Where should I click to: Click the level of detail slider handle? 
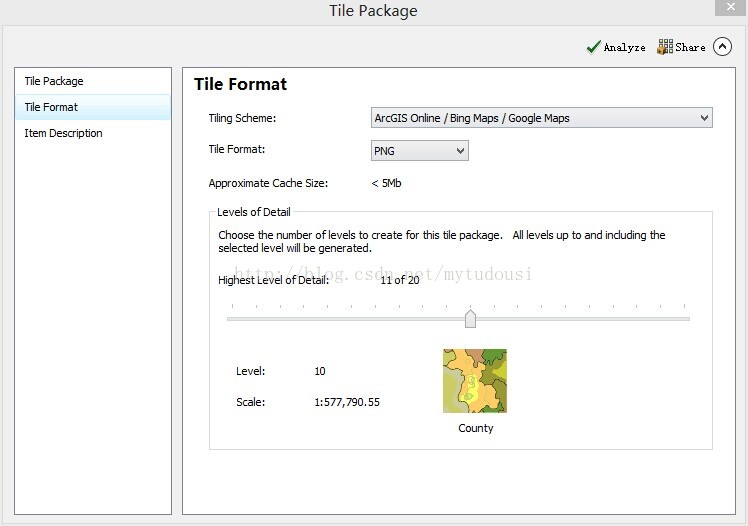click(470, 319)
